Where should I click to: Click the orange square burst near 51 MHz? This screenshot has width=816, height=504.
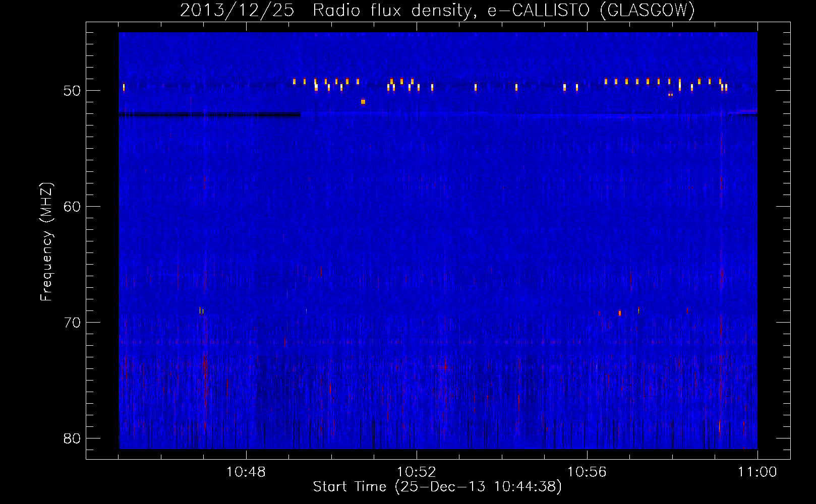coord(363,102)
